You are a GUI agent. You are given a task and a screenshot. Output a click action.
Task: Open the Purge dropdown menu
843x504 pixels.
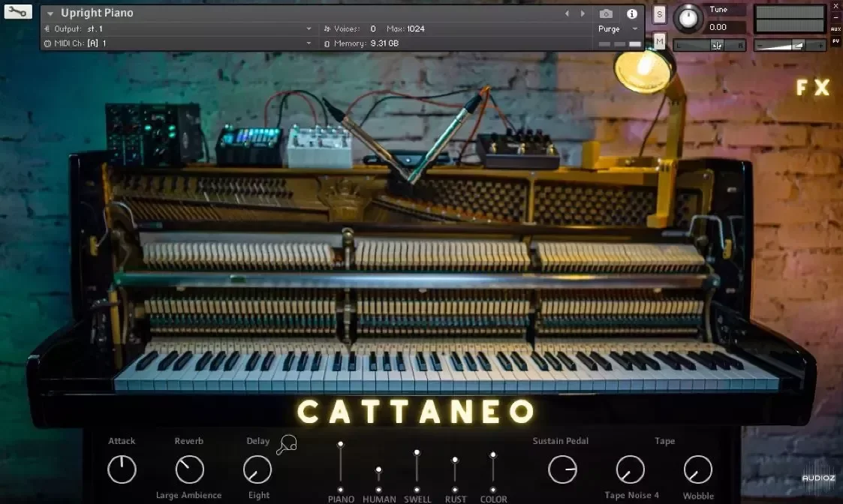619,29
